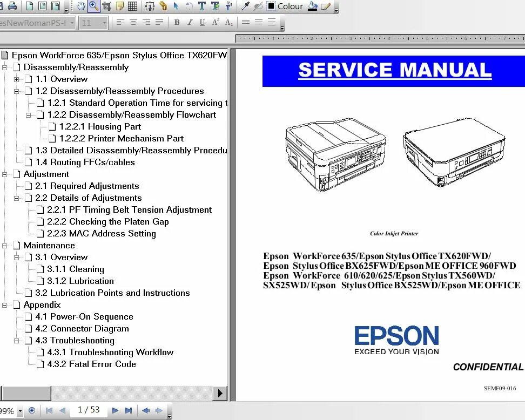Screen dimensions: 525x420
Task: Open the 3.1.1 Cleaning bookmark
Action: (75, 269)
